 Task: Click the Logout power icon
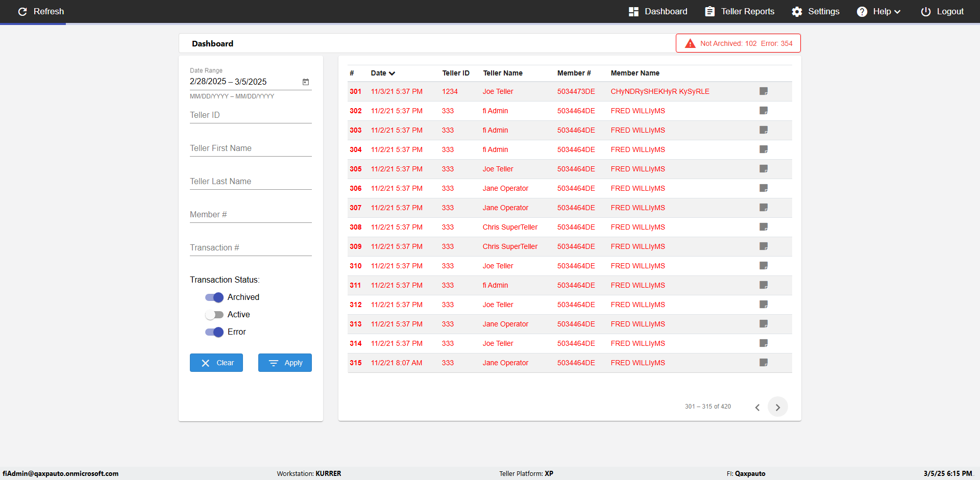[x=925, y=11]
